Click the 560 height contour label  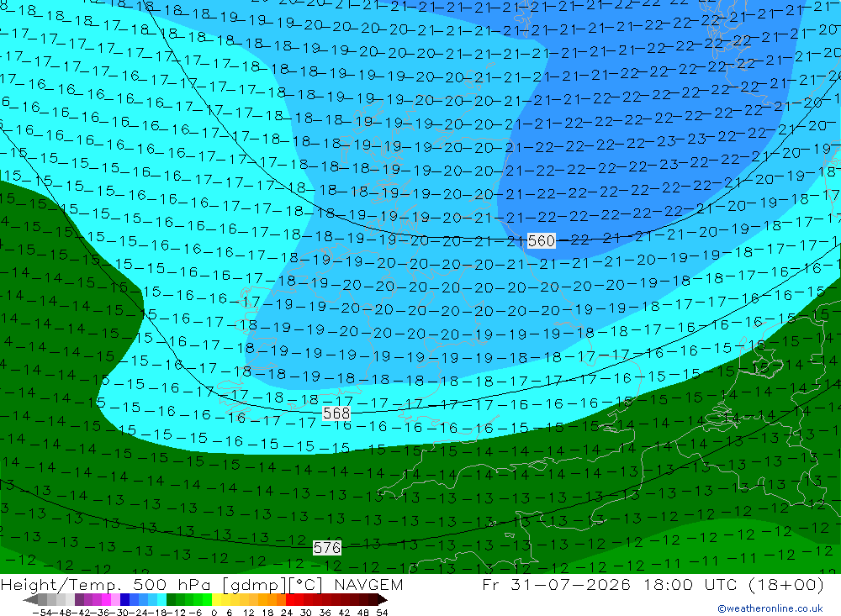point(541,240)
